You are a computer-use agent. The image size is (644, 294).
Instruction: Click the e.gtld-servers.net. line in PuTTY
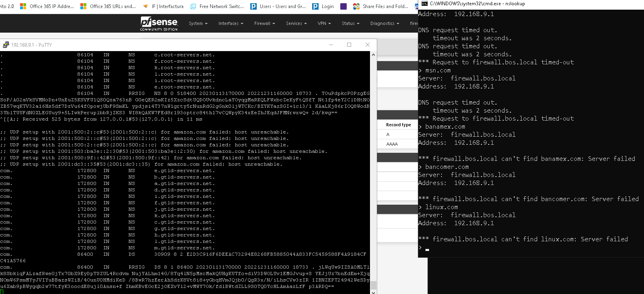point(108,171)
